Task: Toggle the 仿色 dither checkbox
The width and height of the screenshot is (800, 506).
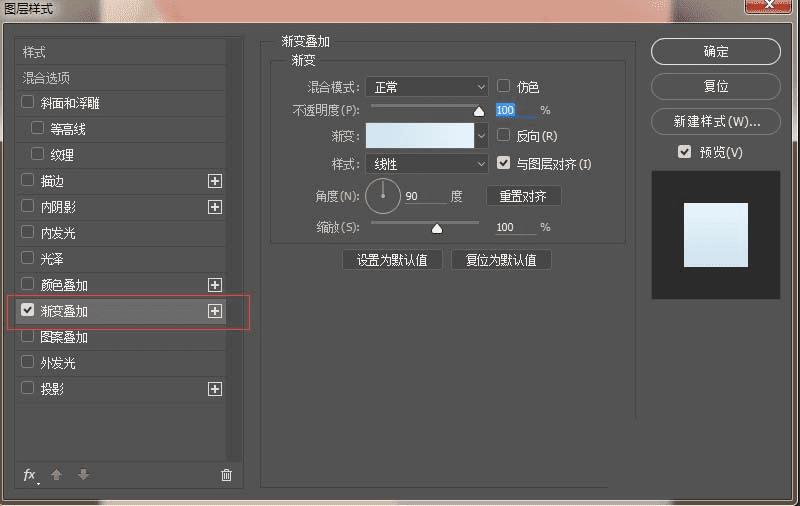Action: (504, 86)
